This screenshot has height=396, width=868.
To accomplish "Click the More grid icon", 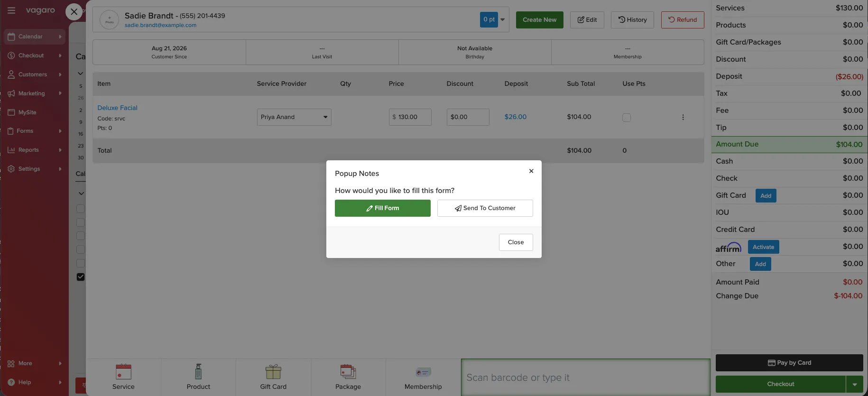I will click(x=11, y=363).
